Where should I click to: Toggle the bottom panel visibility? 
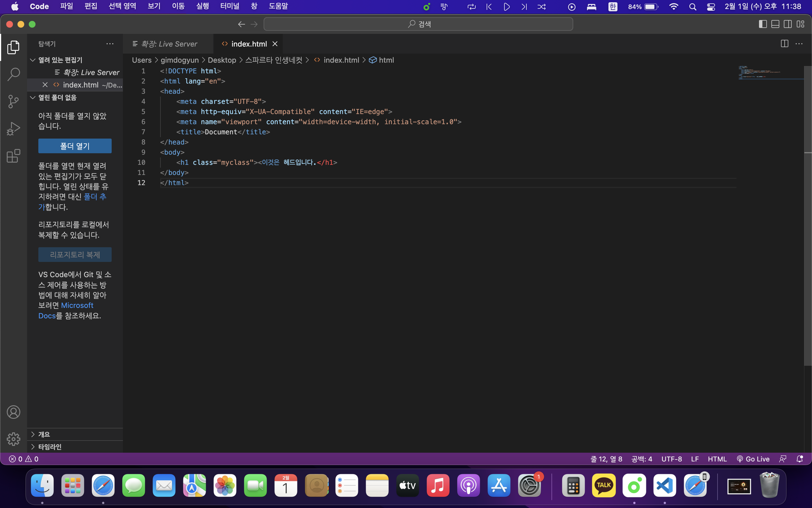(775, 24)
